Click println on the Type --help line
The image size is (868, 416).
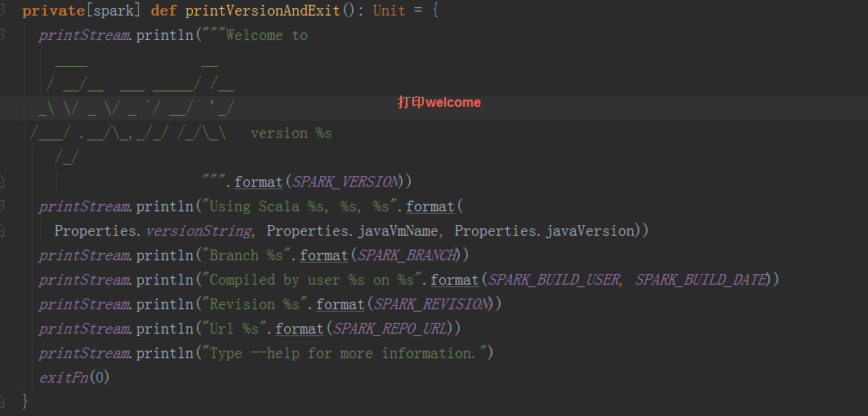[165, 353]
